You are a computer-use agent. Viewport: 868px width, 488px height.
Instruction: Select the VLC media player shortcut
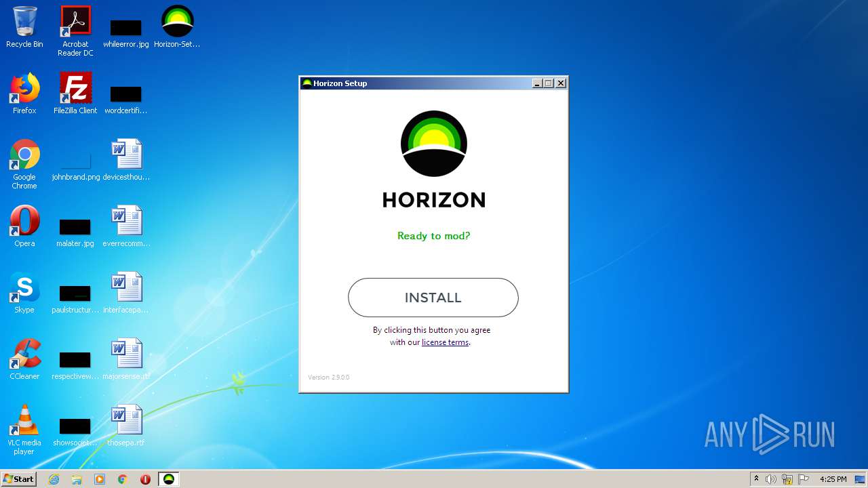pos(24,430)
